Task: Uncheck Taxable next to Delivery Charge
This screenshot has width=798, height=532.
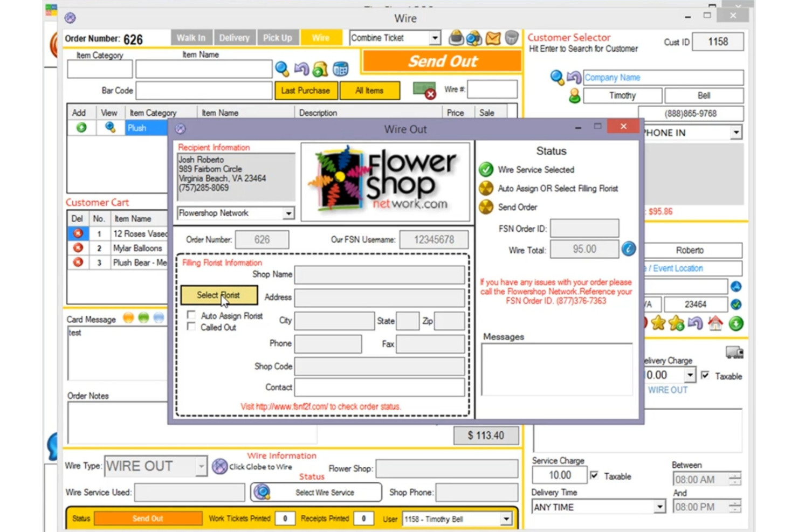Action: [705, 376]
